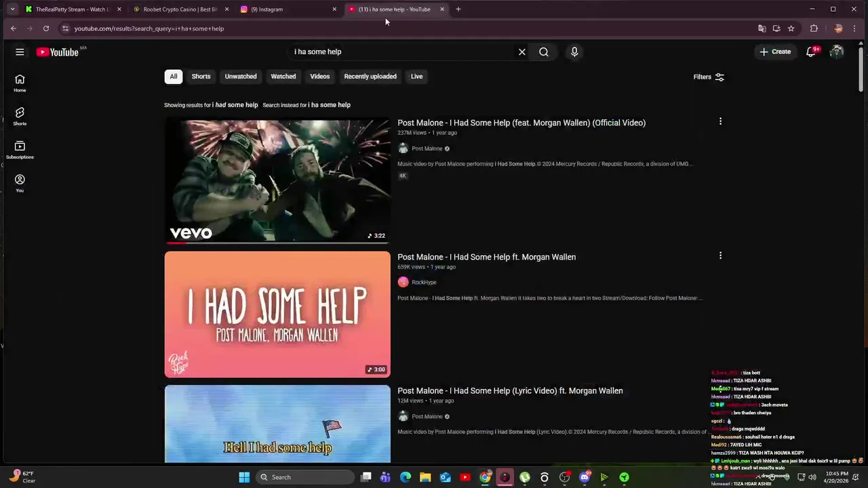The height and width of the screenshot is (488, 868).
Task: Open the weather widget showing 62°F
Action: (x=22, y=477)
